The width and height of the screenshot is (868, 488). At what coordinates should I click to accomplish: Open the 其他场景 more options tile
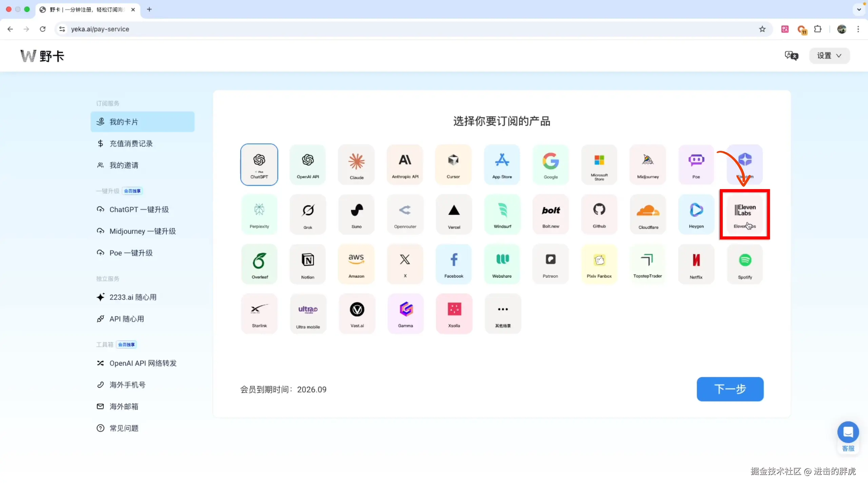[503, 314]
